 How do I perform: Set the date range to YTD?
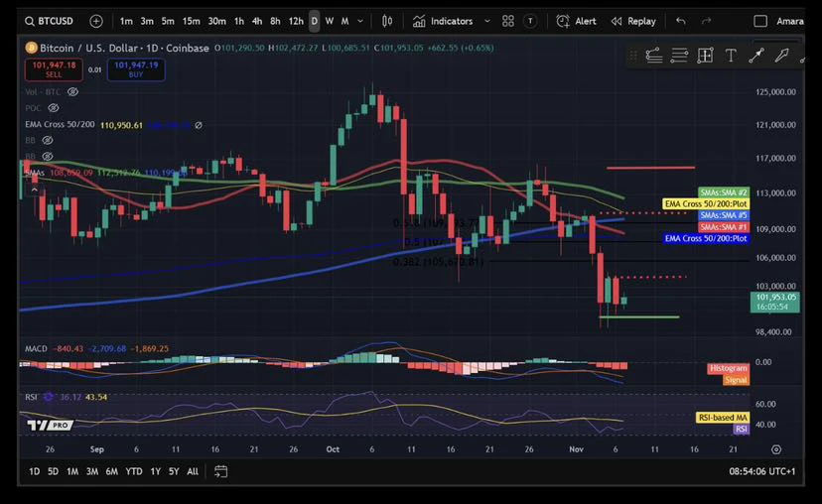(x=134, y=471)
